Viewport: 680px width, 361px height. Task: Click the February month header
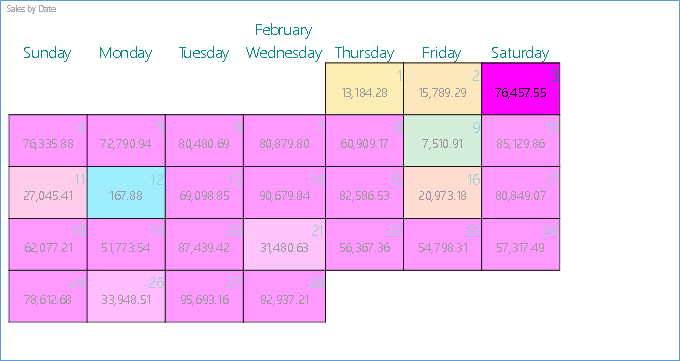point(284,30)
